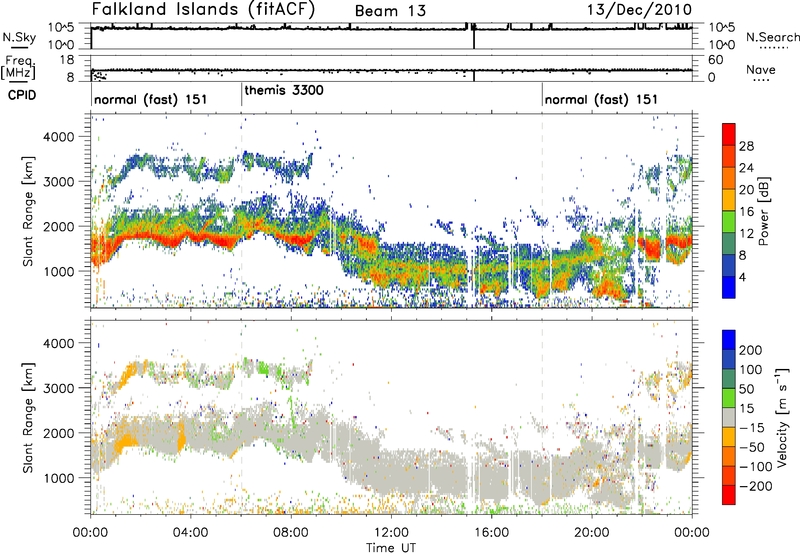Click the '04:00' time tick label

tap(190, 533)
